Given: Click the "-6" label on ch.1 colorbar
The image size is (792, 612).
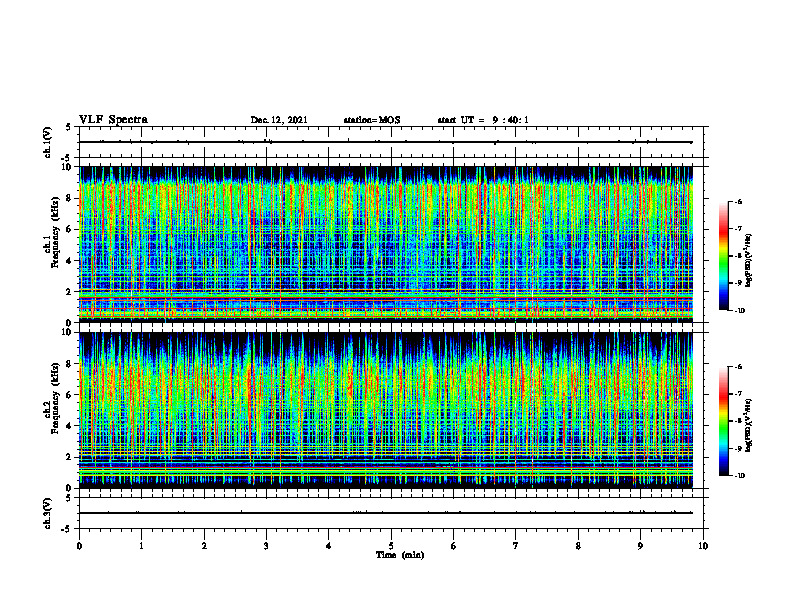Looking at the screenshot, I should click(738, 202).
